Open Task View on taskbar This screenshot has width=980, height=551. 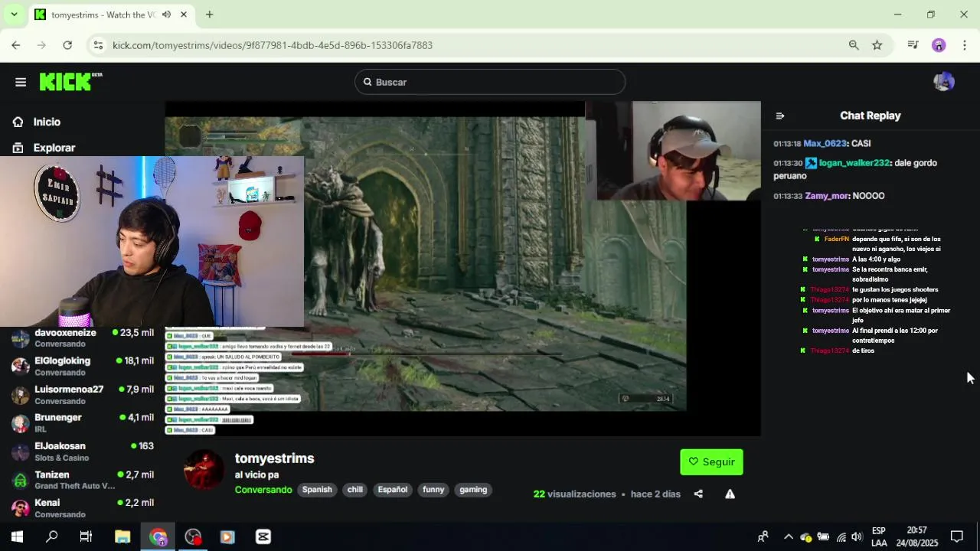[86, 536]
